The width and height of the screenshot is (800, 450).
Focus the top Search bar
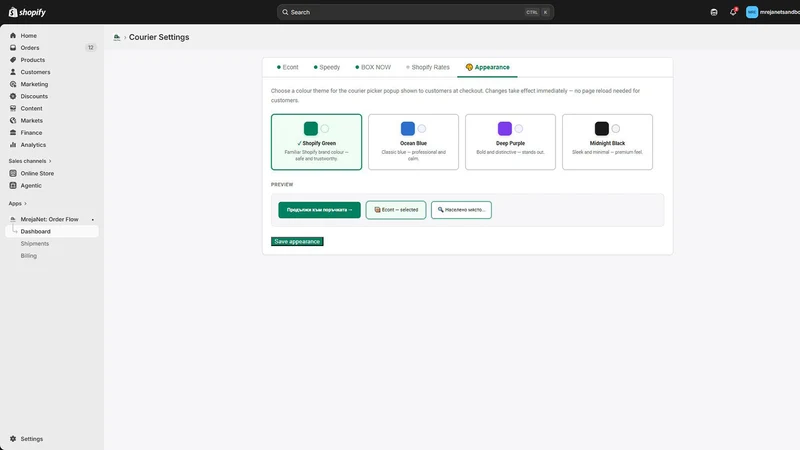coord(415,12)
